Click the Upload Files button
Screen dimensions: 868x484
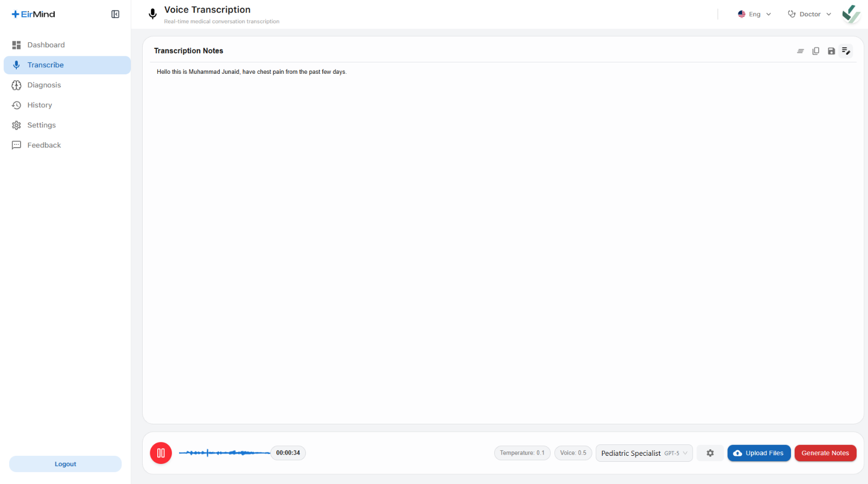759,453
